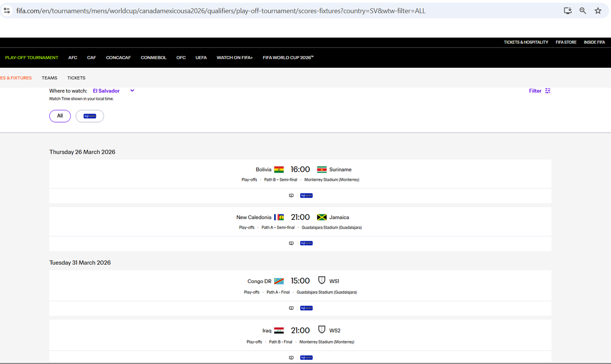The width and height of the screenshot is (611, 364).
Task: Click the 21:00 New Caledonia kickoff time
Action: (300, 217)
